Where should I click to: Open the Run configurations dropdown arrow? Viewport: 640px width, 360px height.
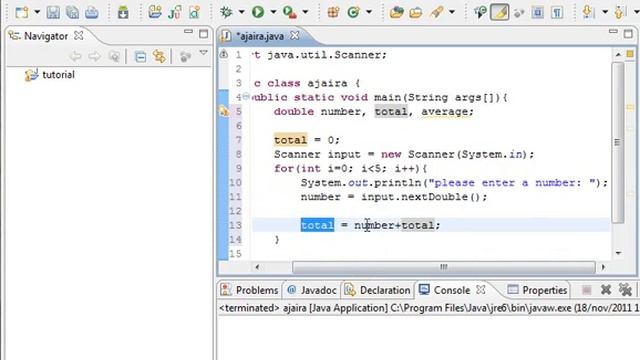273,12
